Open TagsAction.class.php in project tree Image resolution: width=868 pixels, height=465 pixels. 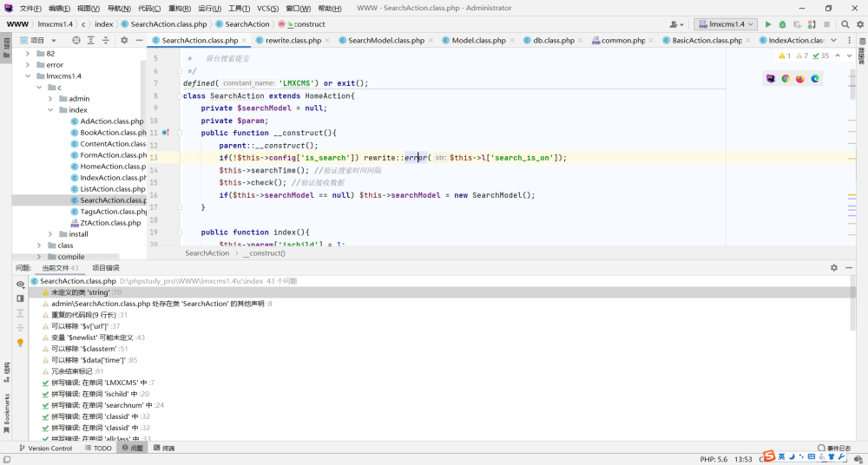click(113, 212)
